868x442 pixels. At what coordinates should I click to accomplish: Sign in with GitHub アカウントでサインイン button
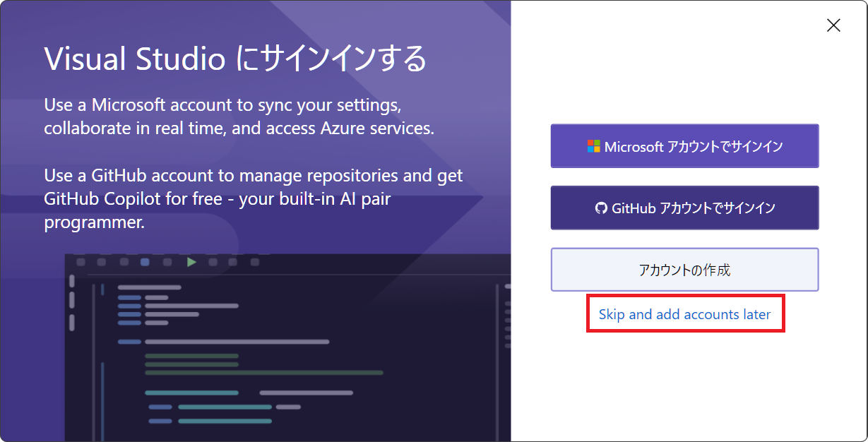coord(684,208)
